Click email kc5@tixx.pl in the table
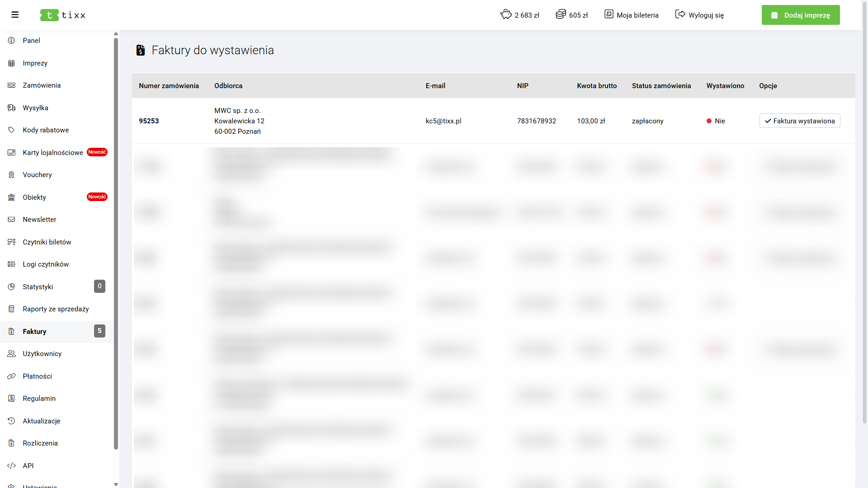Screen dimensions: 868x488 (x=443, y=121)
